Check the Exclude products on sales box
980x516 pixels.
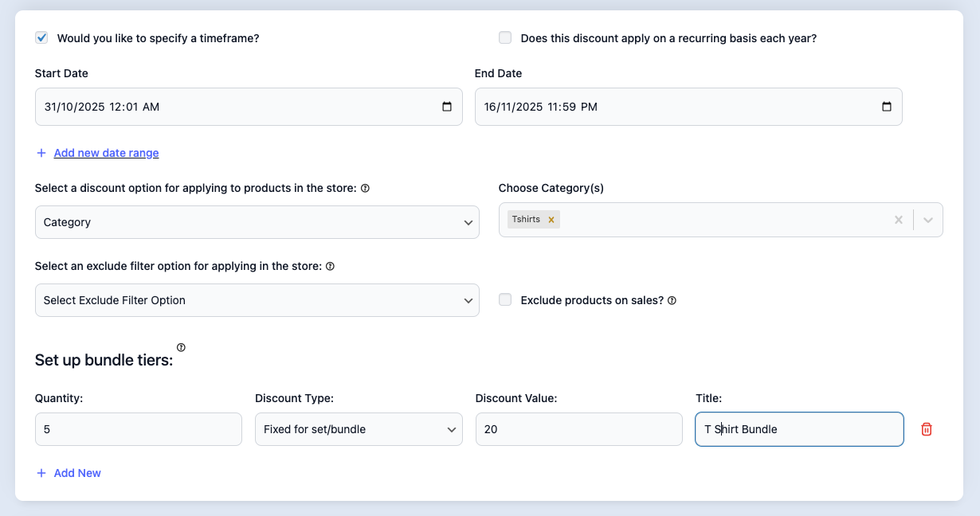tap(505, 300)
